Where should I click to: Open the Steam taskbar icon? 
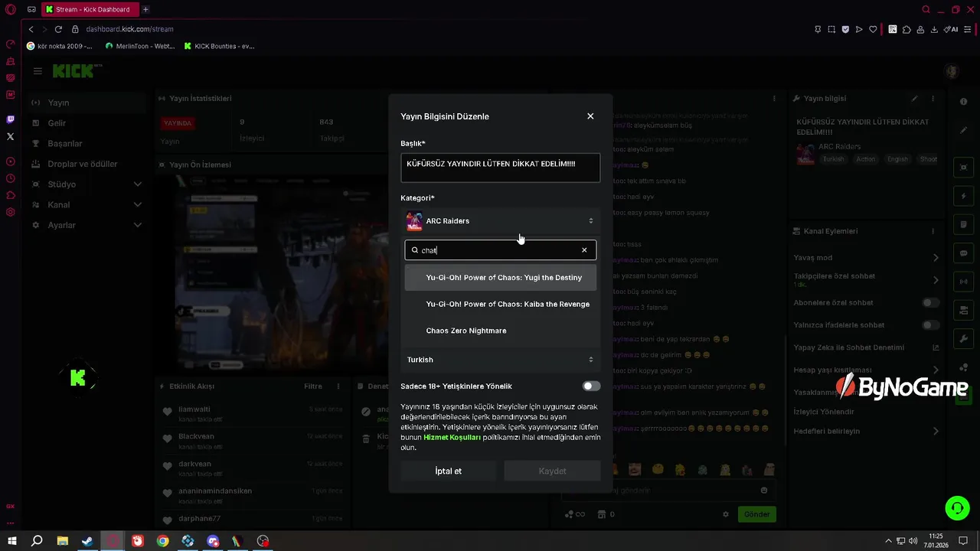87,541
